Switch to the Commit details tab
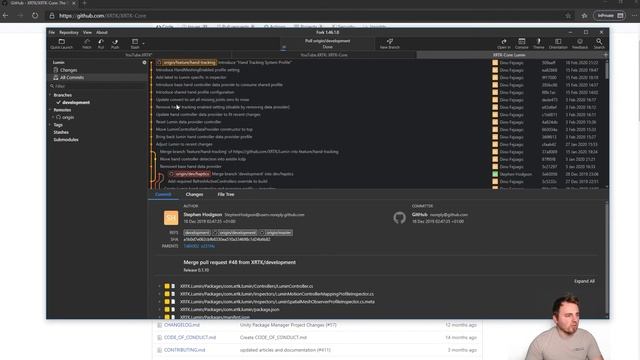The width and height of the screenshot is (640, 360). tap(163, 195)
